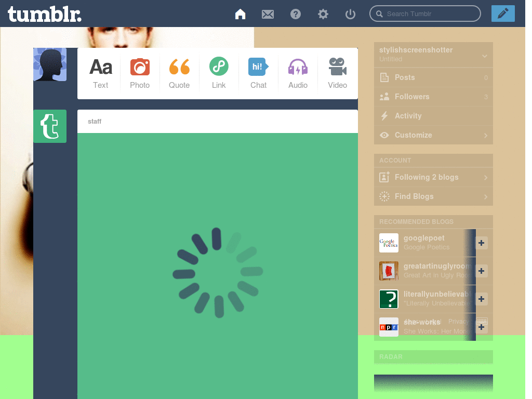Click the Great Art in Ugly Rooms thumbnail
This screenshot has height=399, width=532.
coord(389,271)
